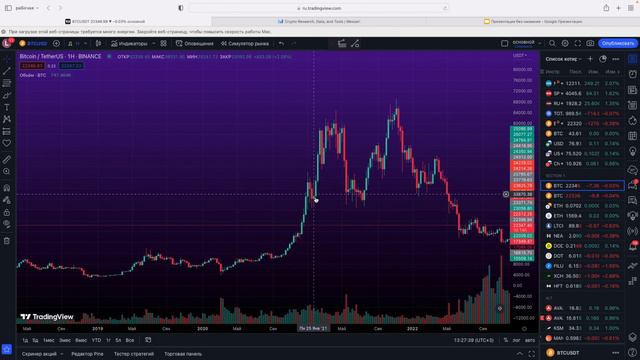Expand the bottom panel chevron up

[519, 354]
